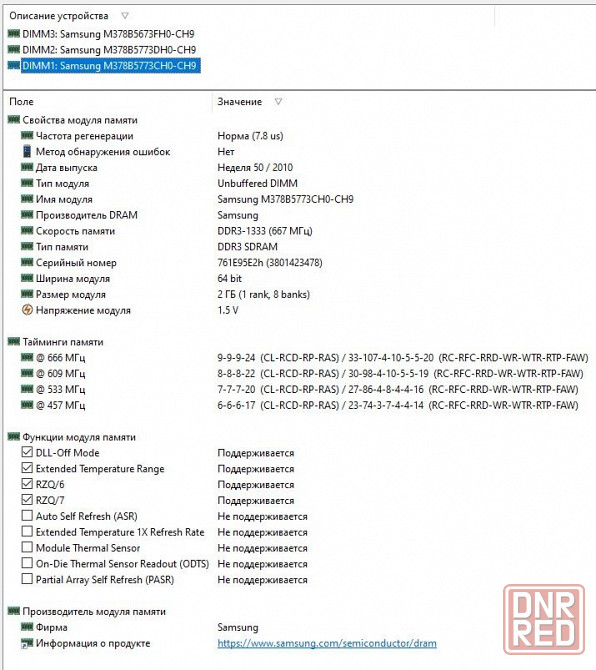
Task: Click the value 2 ГБ (1 rank, 8 banks)
Action: point(264,294)
